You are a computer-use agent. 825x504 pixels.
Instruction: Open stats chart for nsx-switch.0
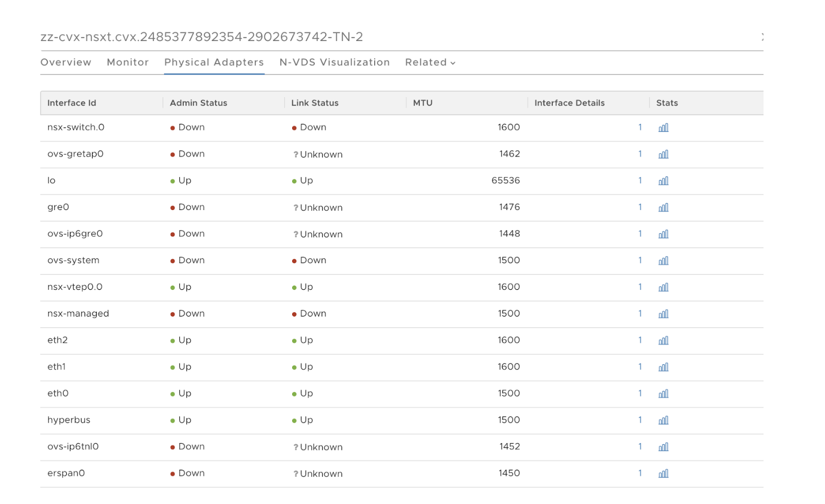tap(663, 128)
